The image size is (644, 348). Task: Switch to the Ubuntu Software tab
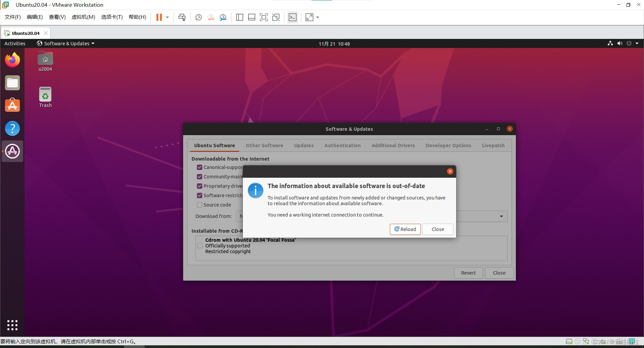tap(214, 146)
